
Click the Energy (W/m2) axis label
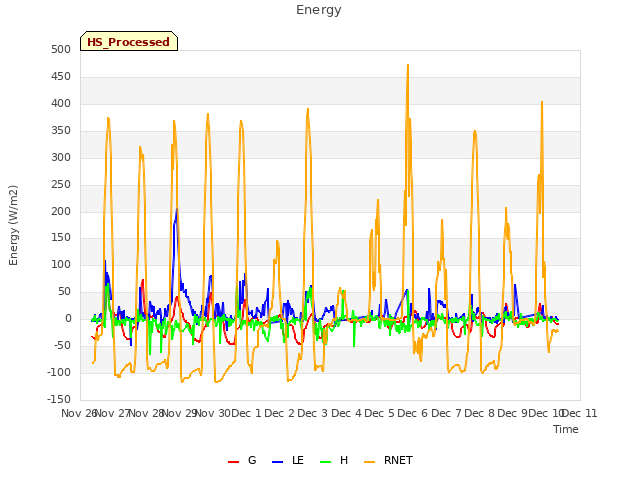coord(13,225)
